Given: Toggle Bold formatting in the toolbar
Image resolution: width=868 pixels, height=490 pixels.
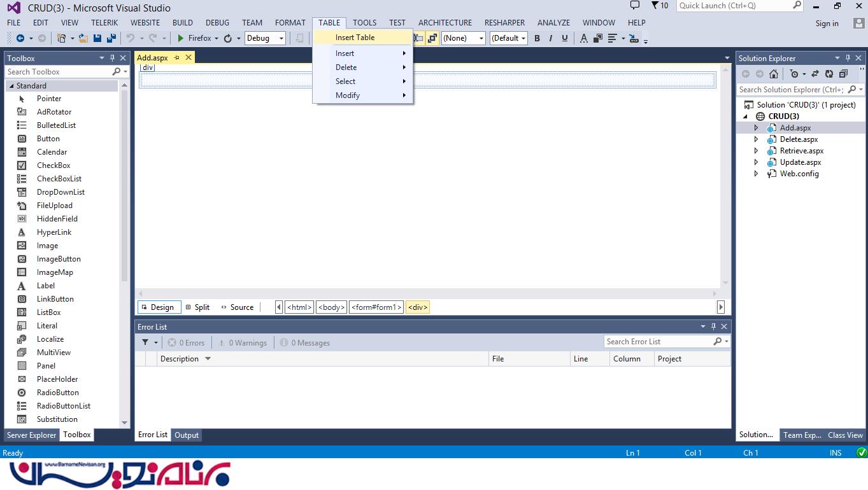Looking at the screenshot, I should 537,38.
